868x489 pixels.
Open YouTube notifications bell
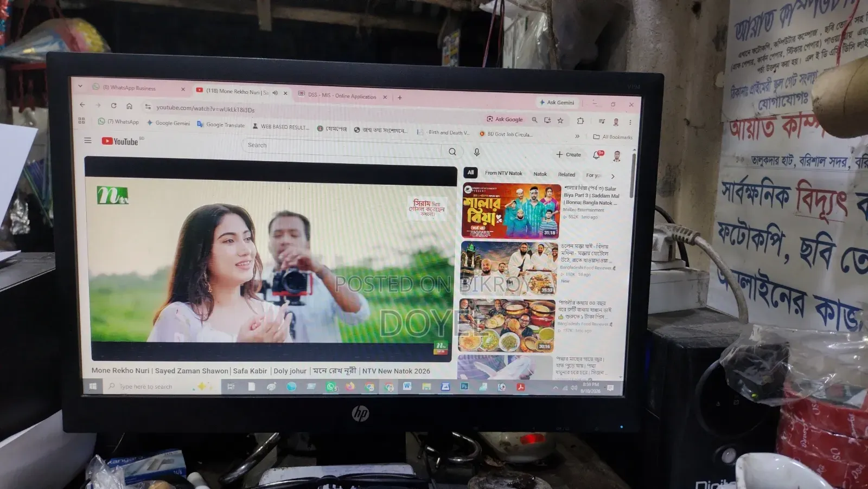point(596,155)
